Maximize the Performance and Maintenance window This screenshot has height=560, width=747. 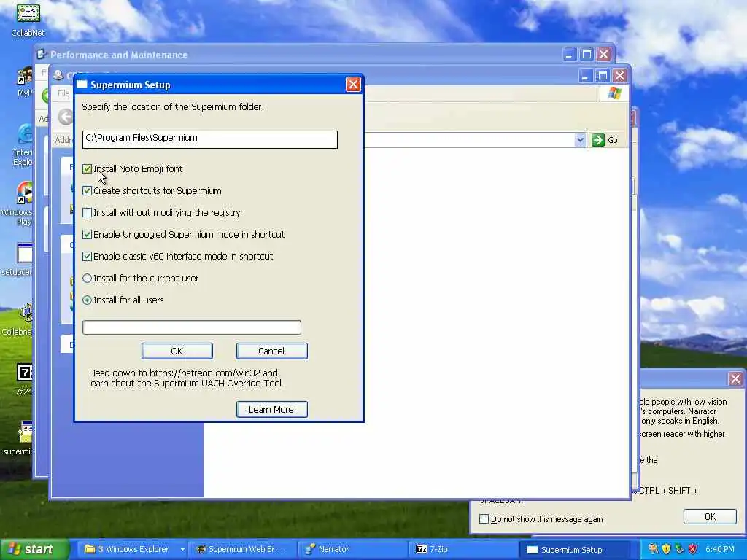[587, 54]
